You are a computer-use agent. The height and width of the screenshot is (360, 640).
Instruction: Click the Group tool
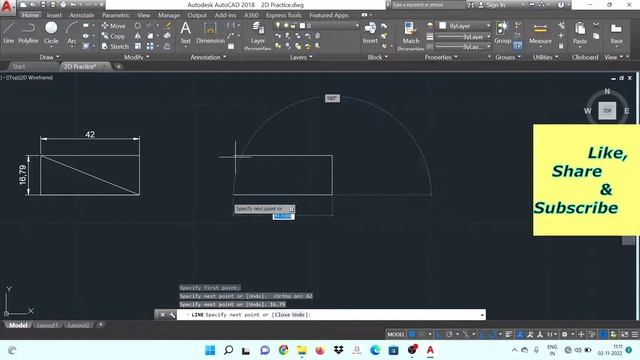coord(502,32)
